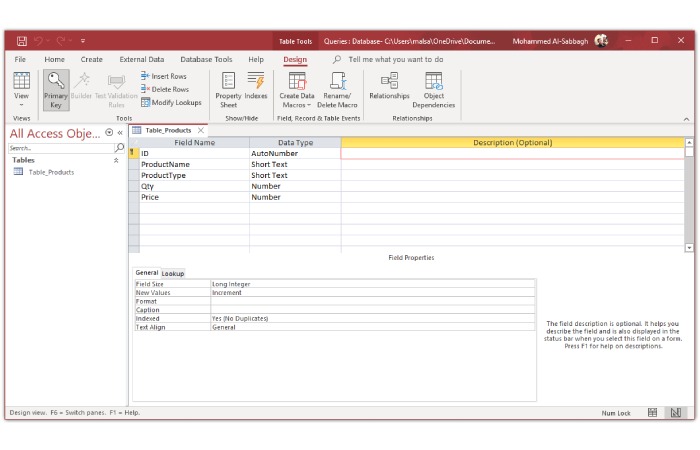
Task: Close the Table_Products tab
Action: (201, 130)
